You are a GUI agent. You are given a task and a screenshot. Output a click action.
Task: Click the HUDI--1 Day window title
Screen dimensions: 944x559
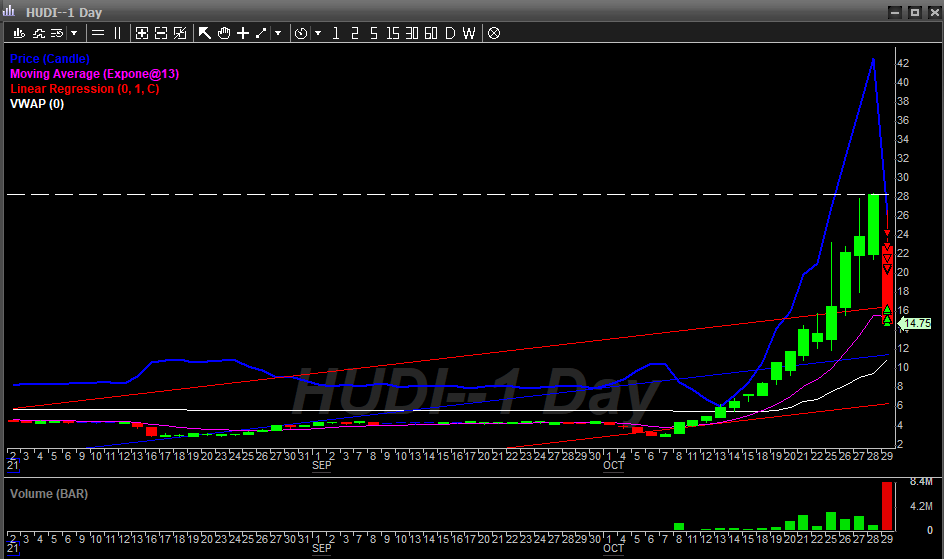(64, 12)
